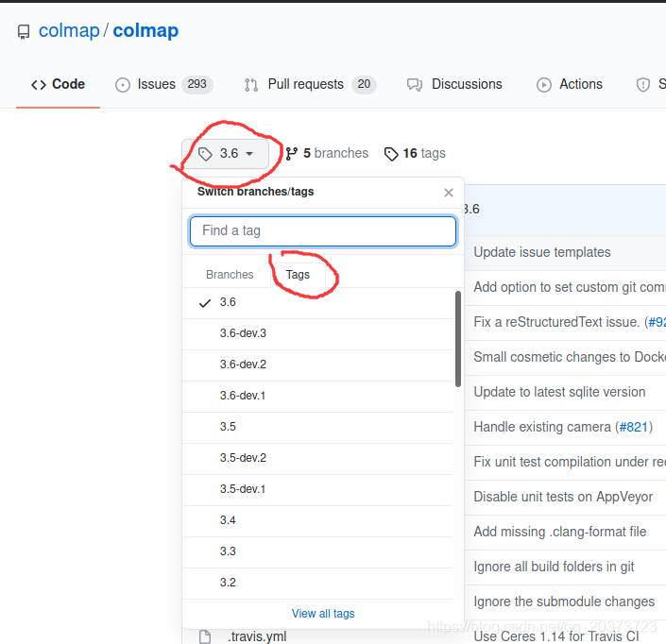Select tag 3.5-dev.2
Viewport: 666px width, 644px height.
click(x=317, y=459)
